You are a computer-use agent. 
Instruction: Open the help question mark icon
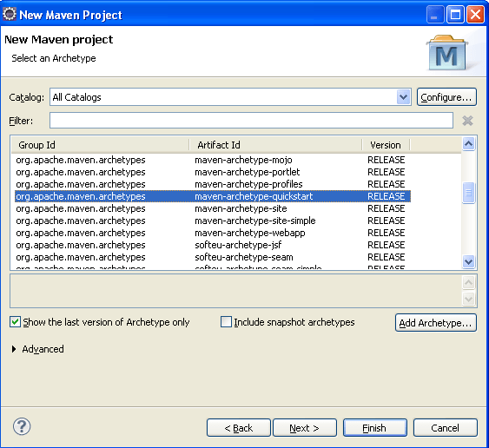[x=22, y=426]
